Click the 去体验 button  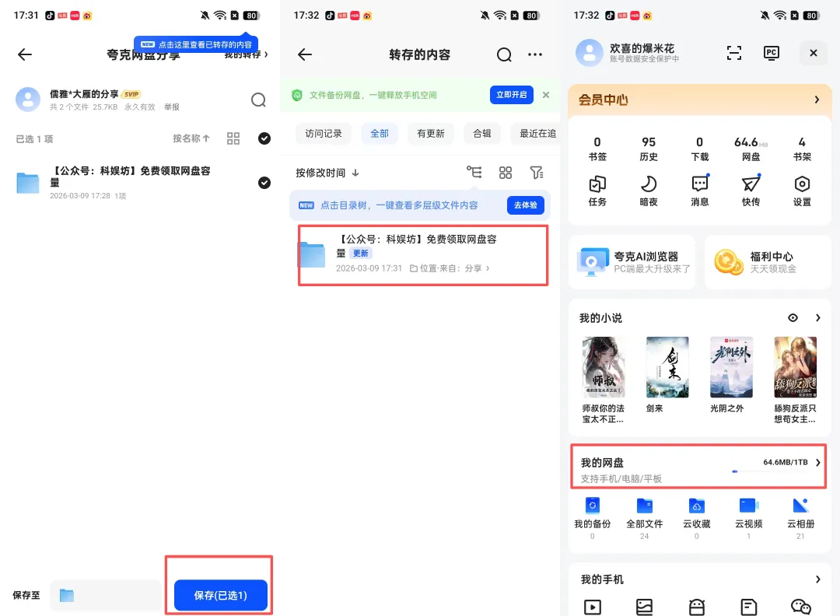pos(526,205)
